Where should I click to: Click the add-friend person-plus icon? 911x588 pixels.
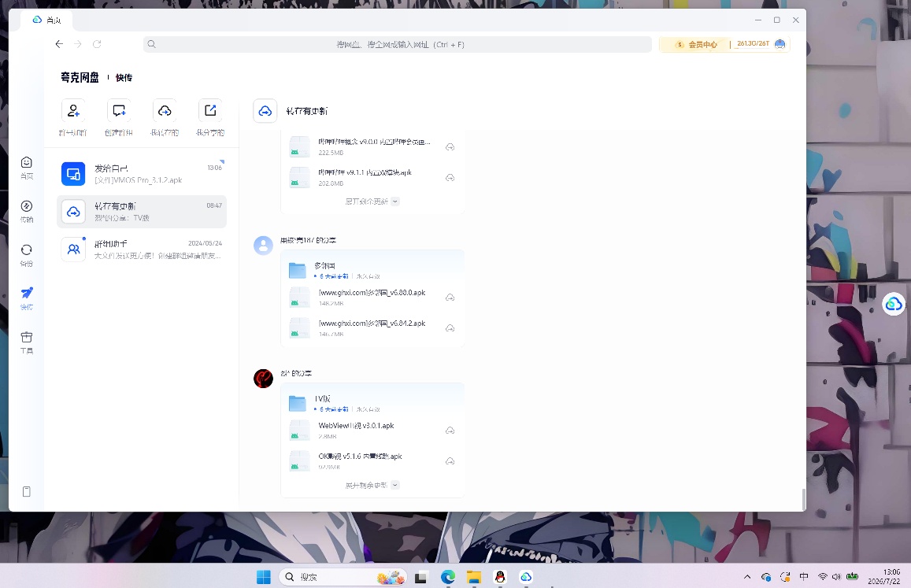73,110
